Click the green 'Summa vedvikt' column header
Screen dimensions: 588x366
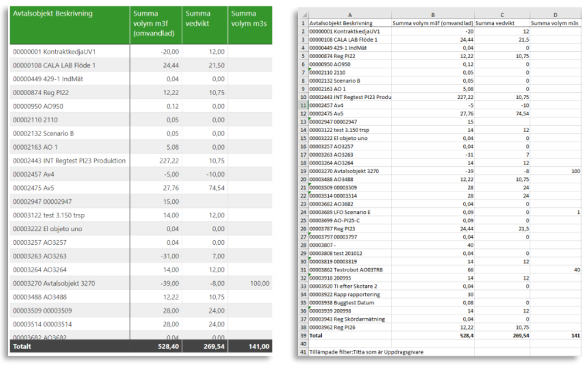point(198,18)
